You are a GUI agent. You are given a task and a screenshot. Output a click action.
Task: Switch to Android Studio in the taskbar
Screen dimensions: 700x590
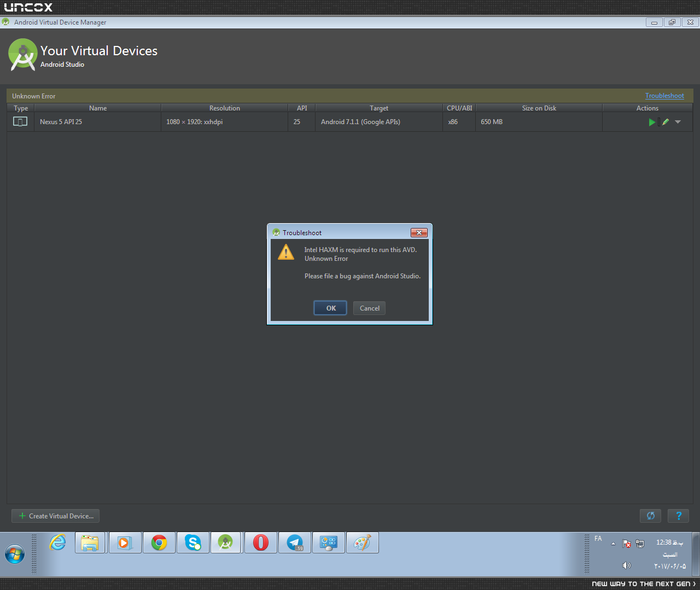[x=225, y=543]
